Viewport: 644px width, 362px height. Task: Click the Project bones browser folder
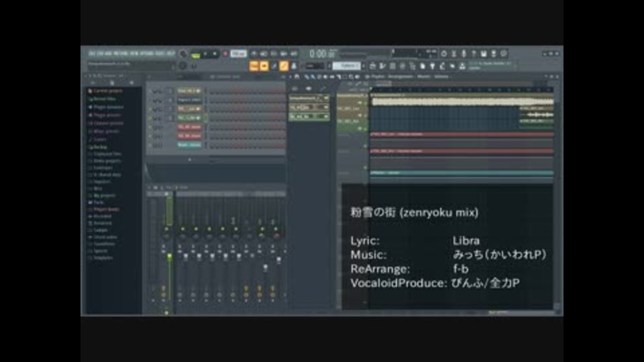(x=107, y=209)
